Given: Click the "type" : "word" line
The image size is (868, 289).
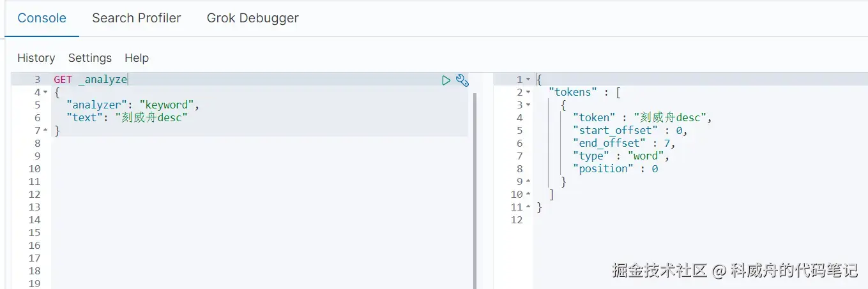Looking at the screenshot, I should (621, 156).
